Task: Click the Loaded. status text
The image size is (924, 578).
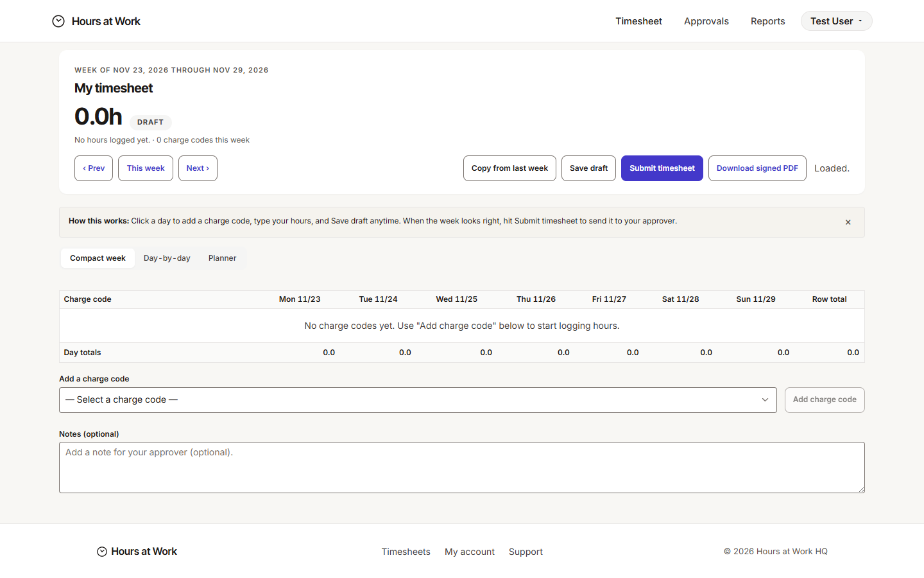Action: pos(832,168)
